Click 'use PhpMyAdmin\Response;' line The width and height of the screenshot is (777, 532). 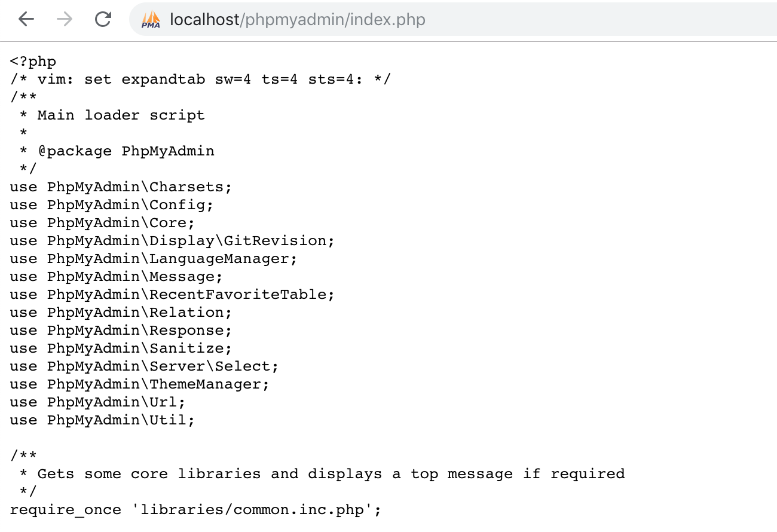click(121, 331)
